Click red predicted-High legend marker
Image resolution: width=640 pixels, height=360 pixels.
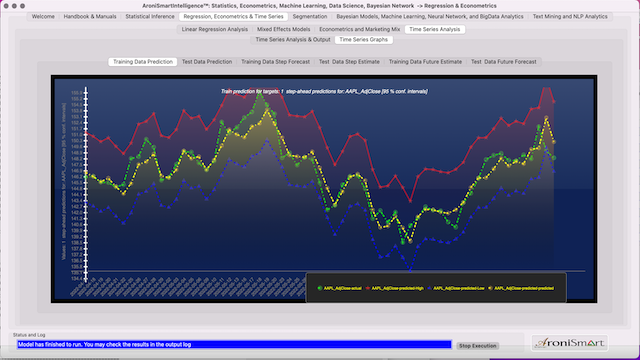click(368, 288)
